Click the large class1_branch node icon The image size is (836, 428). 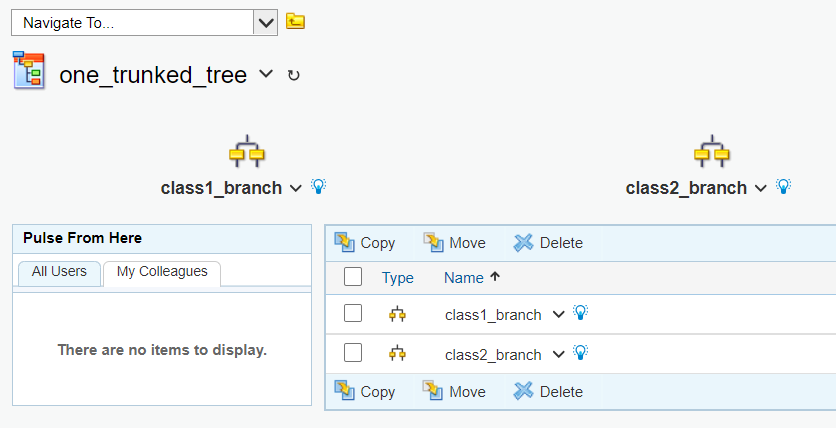coord(246,151)
